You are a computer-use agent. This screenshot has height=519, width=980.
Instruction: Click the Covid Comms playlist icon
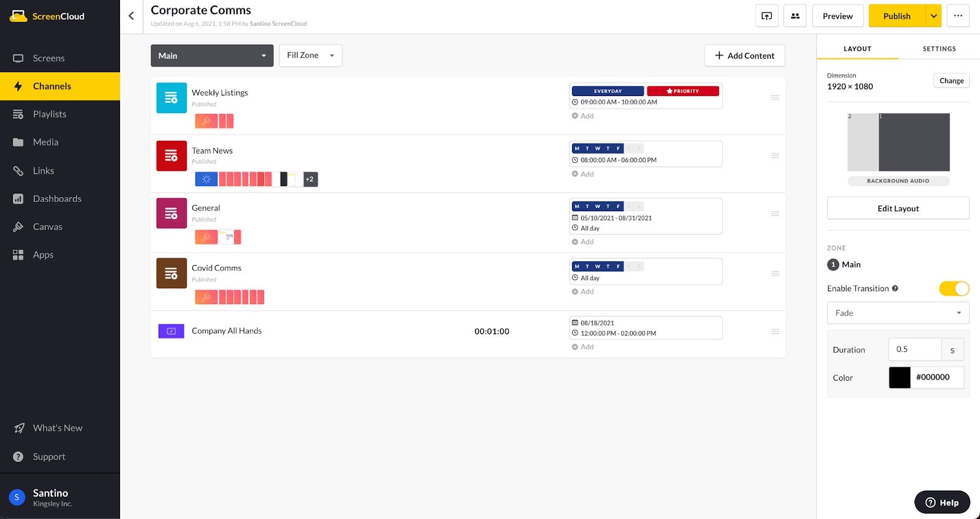(x=171, y=274)
